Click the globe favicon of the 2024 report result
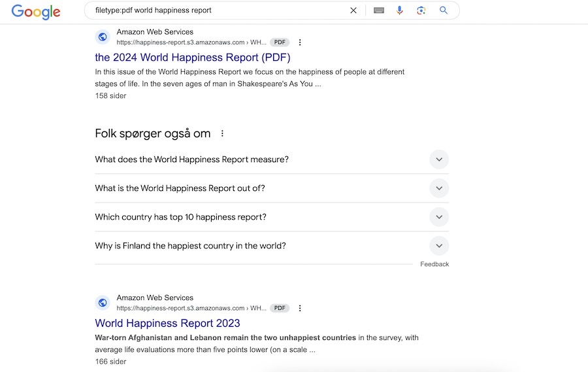Screen dimensions: 588x372 tap(103, 37)
